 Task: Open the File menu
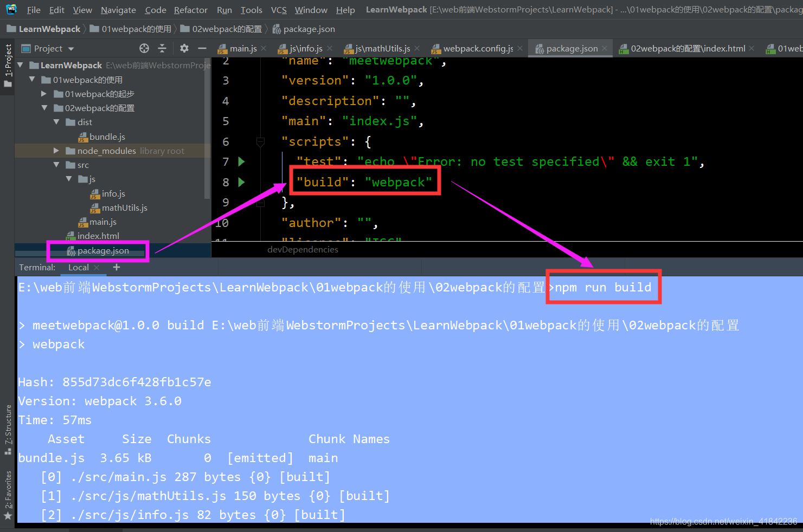point(34,10)
